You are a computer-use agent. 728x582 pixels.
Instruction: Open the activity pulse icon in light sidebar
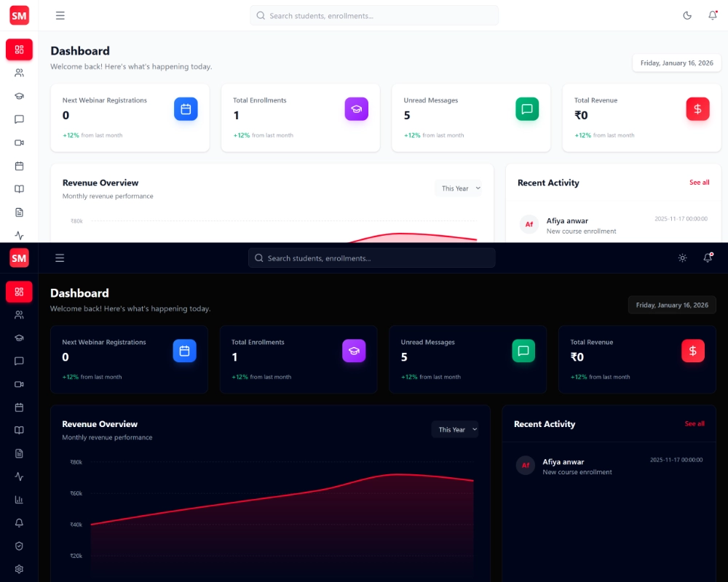pos(19,235)
